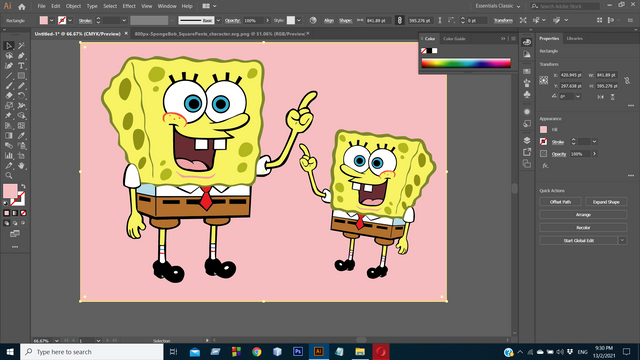The height and width of the screenshot is (360, 640).
Task: Open the Layers panel from dock
Action: tap(527, 140)
